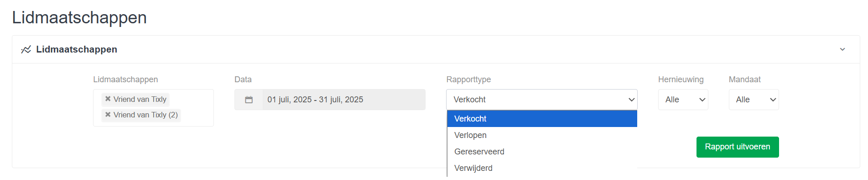
Task: Click the Vriend van Tixly tag label
Action: tap(140, 99)
